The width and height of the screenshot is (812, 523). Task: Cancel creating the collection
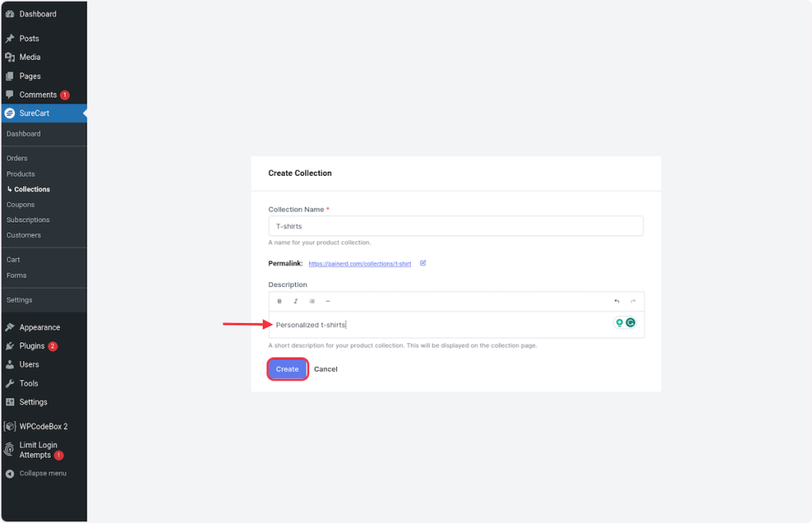(326, 369)
